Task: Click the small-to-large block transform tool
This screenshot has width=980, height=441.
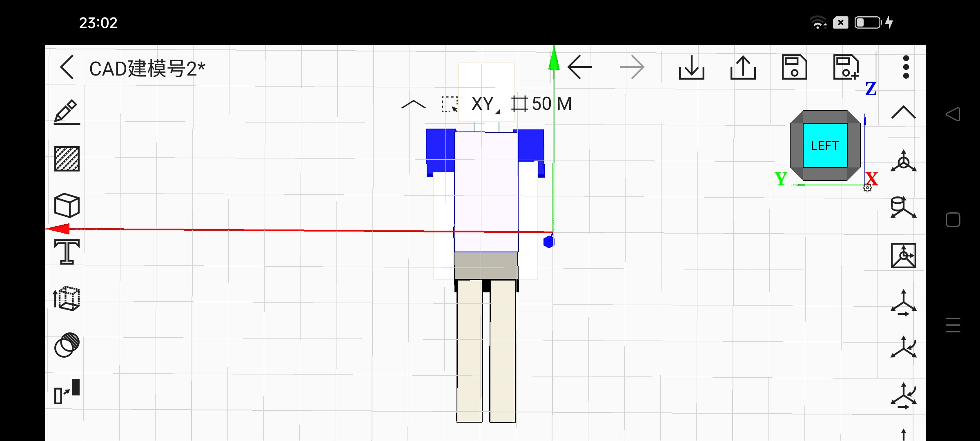Action: tap(67, 392)
